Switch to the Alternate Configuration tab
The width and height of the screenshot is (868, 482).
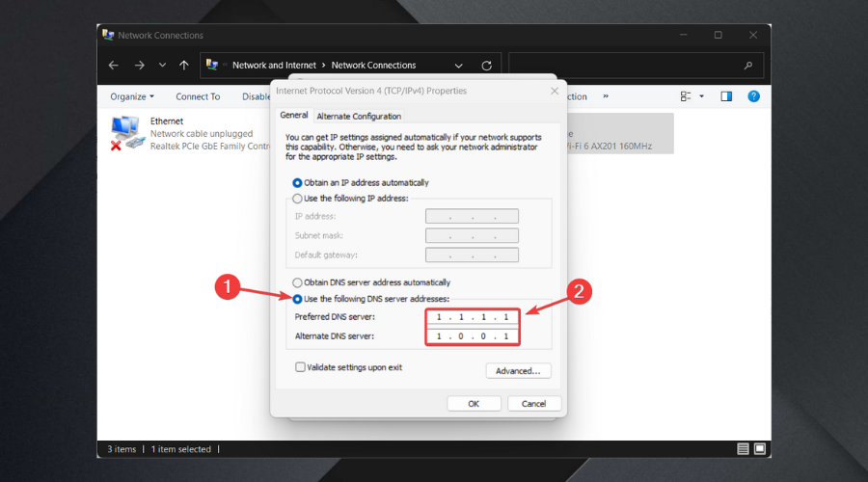point(359,117)
